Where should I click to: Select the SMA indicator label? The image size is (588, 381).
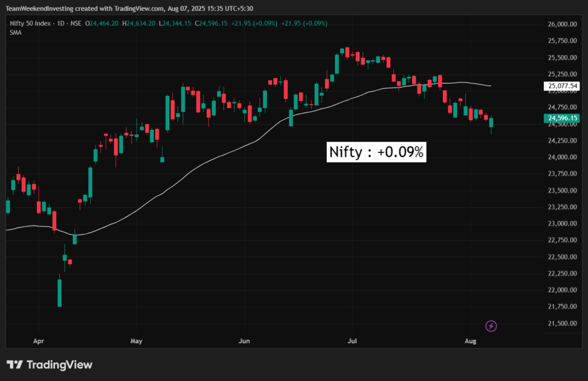click(16, 33)
